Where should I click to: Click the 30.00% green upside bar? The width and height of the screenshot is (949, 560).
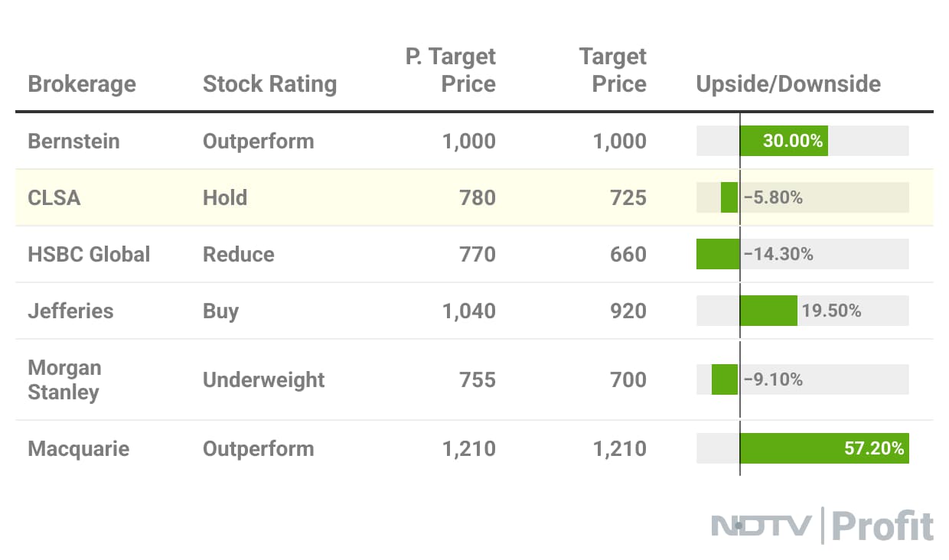pyautogui.click(x=784, y=141)
